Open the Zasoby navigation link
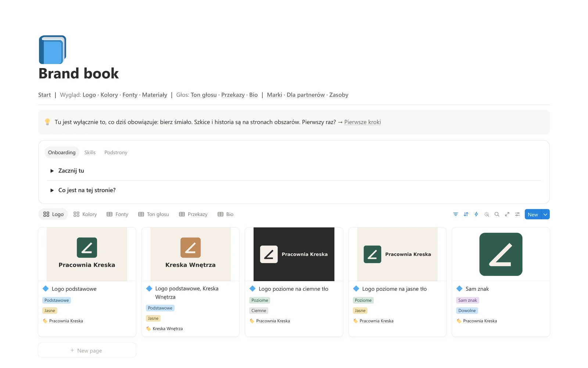The image size is (588, 368). click(x=339, y=95)
